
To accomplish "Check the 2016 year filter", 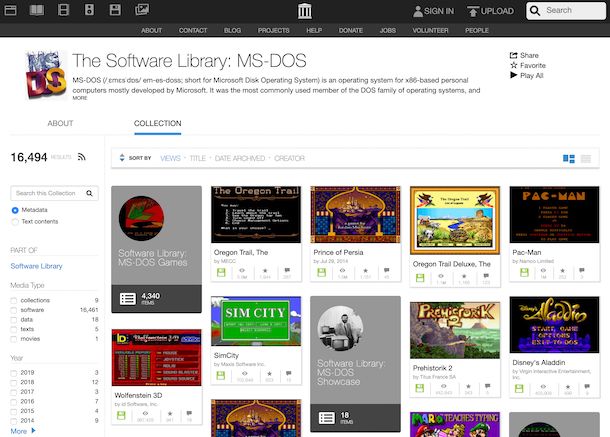I will pos(14,402).
